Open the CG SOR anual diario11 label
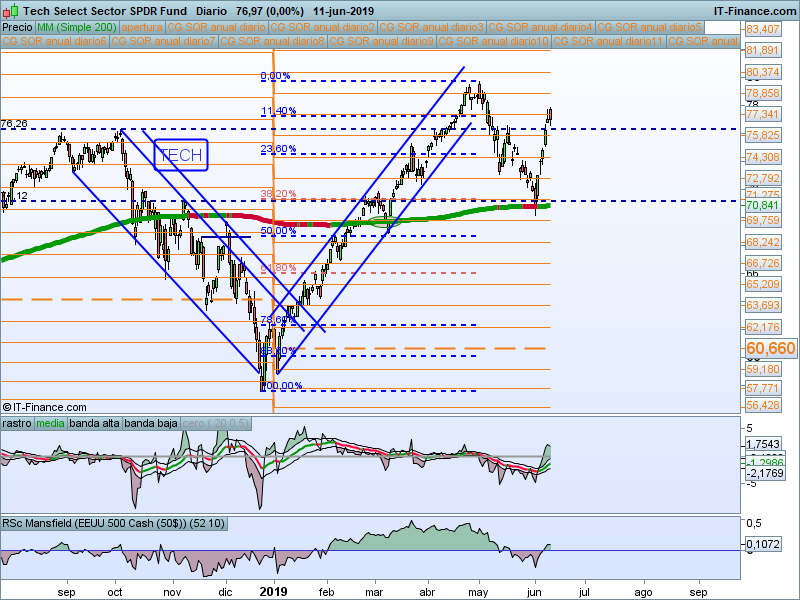The width and height of the screenshot is (800, 600). [x=609, y=41]
